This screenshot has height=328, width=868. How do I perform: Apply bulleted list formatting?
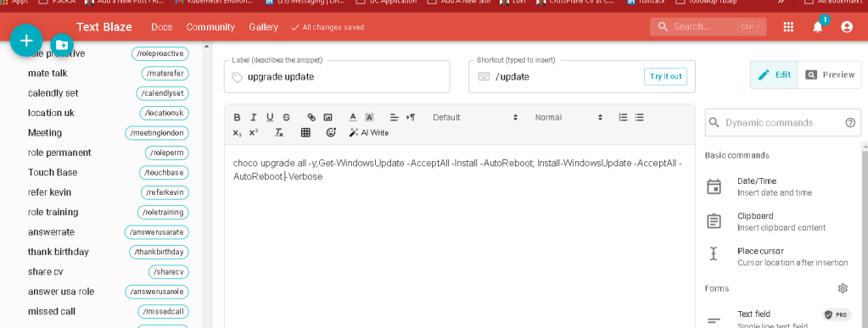[640, 117]
